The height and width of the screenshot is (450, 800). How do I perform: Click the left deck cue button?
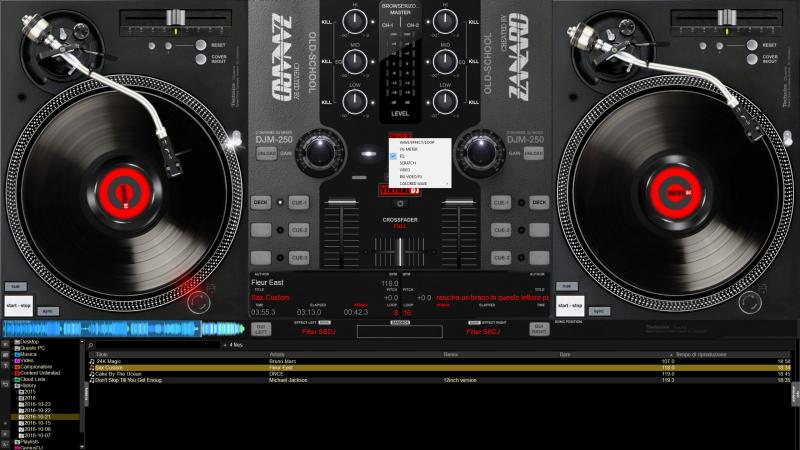pyautogui.click(x=15, y=286)
